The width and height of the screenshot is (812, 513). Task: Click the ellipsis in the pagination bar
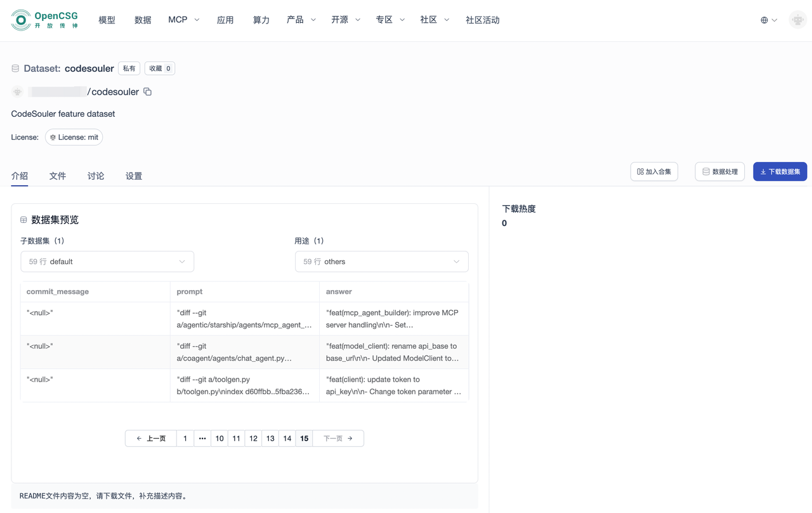click(x=202, y=438)
